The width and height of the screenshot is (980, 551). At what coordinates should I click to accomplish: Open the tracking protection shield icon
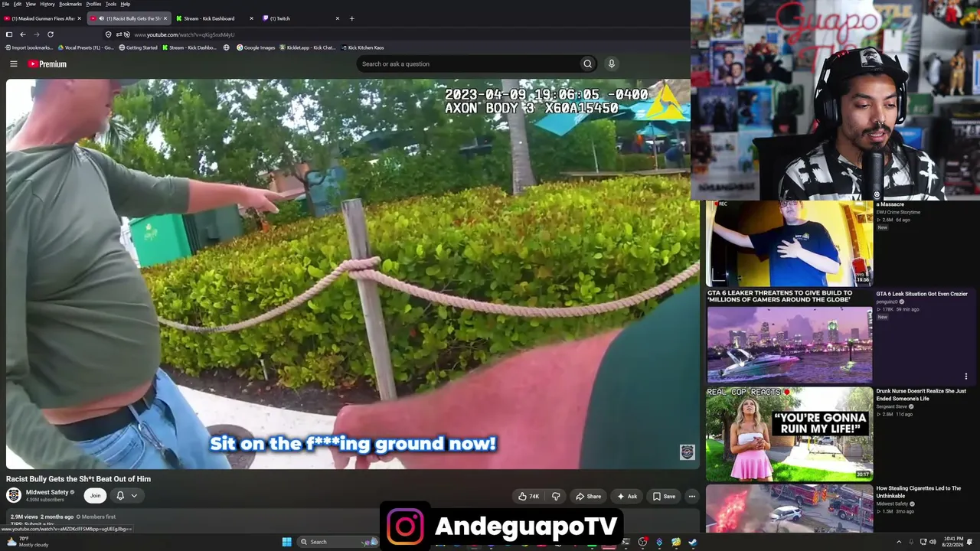(109, 34)
